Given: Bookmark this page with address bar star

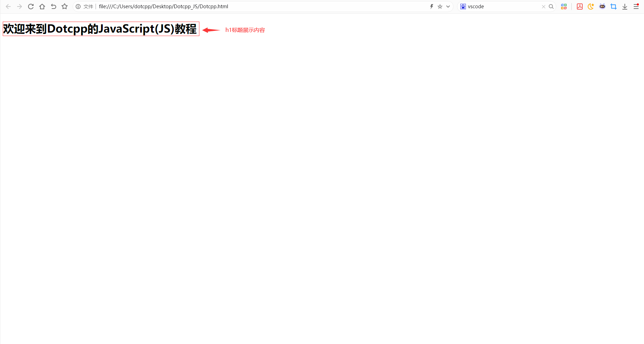Looking at the screenshot, I should pyautogui.click(x=440, y=7).
